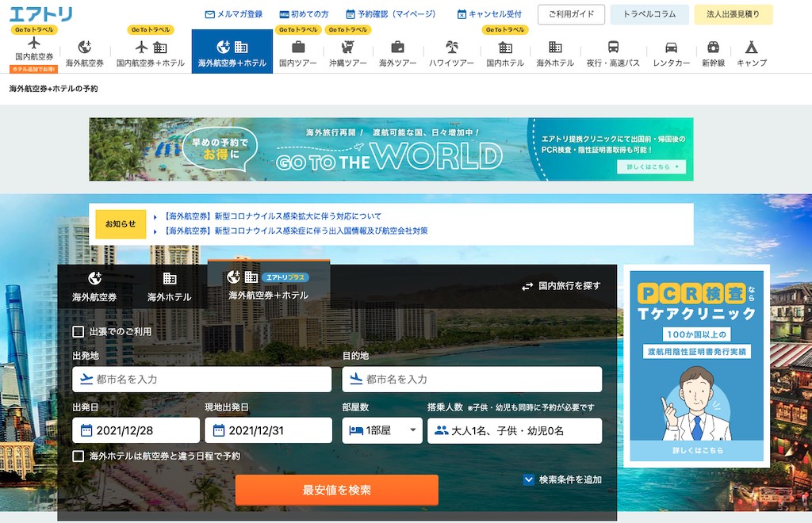Open the 初めての方 menu link
This screenshot has width=812, height=523.
coord(304,14)
